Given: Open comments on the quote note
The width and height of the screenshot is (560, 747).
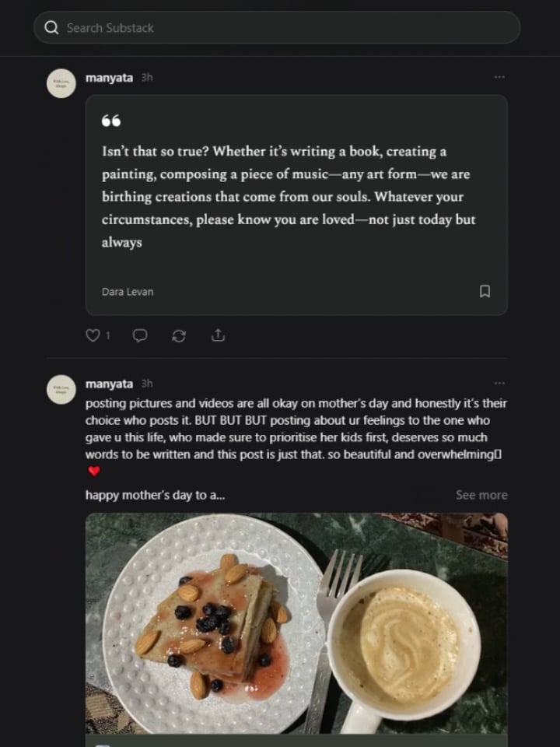Looking at the screenshot, I should click(x=140, y=335).
